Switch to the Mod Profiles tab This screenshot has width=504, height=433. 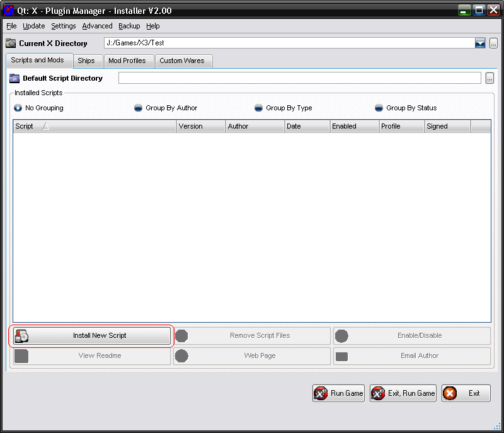[x=129, y=61]
